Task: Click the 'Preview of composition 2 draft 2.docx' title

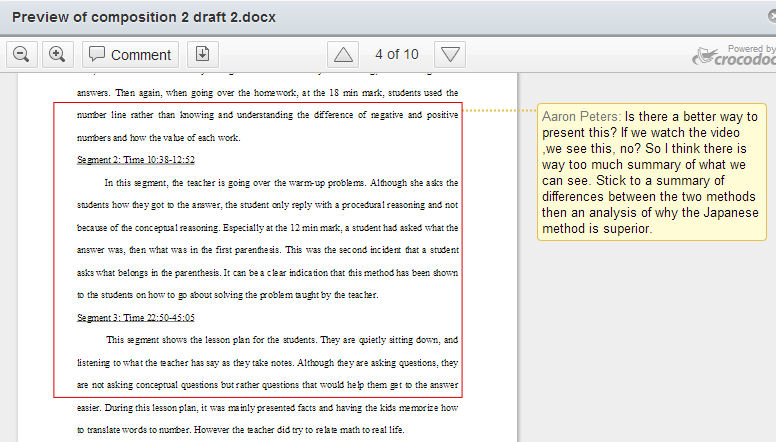Action: [144, 18]
